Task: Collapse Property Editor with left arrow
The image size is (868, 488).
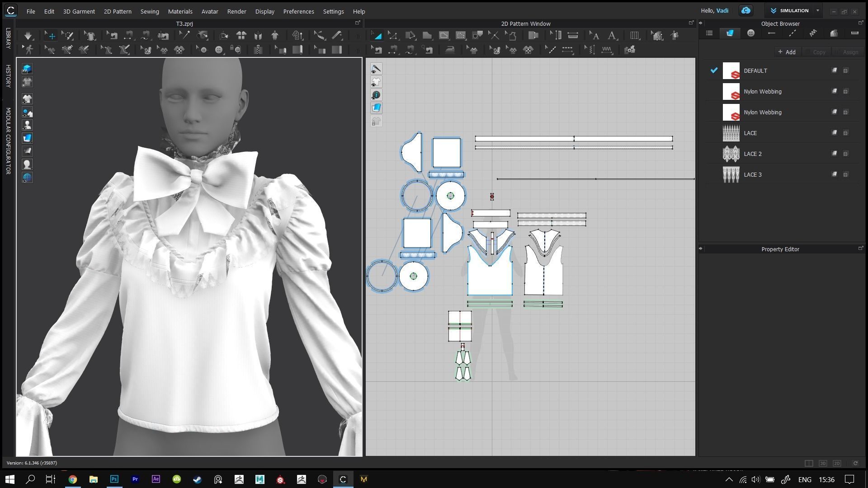Action: [x=701, y=249]
